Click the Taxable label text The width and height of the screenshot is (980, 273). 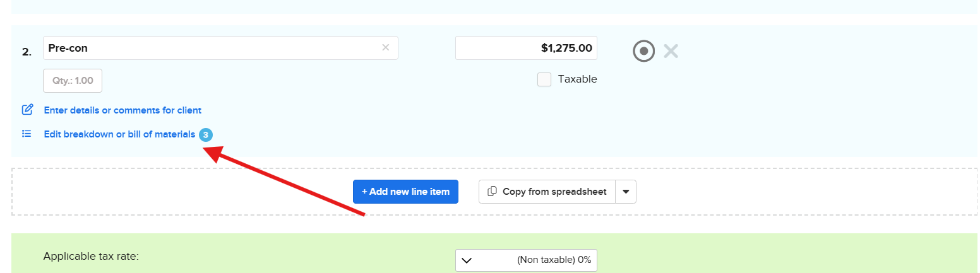[577, 79]
